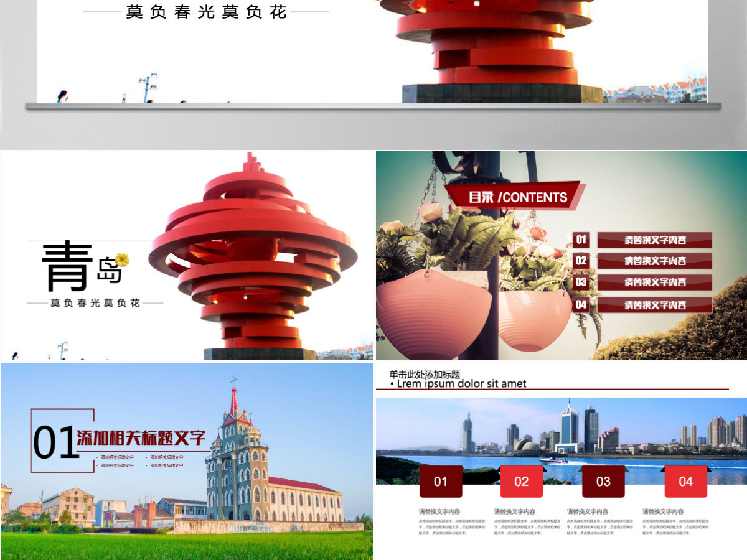
Task: Click 请替换文字内容 heading under skyline tag 04
Action: pos(663,511)
